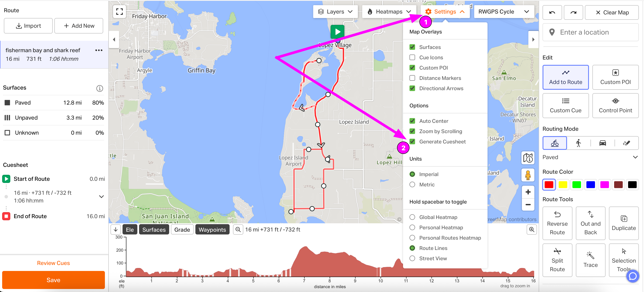Enable Distance Markers overlay
Image resolution: width=644 pixels, height=292 pixels.
[x=412, y=78]
